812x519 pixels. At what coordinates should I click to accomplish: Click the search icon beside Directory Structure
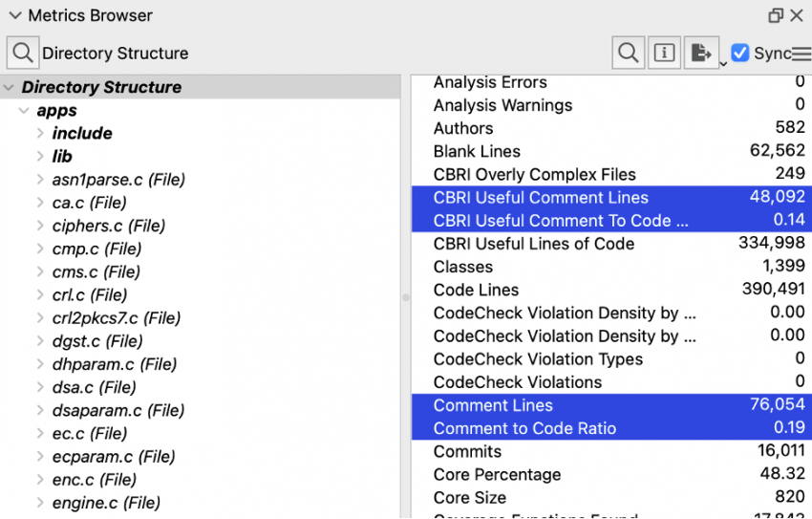pyautogui.click(x=23, y=53)
